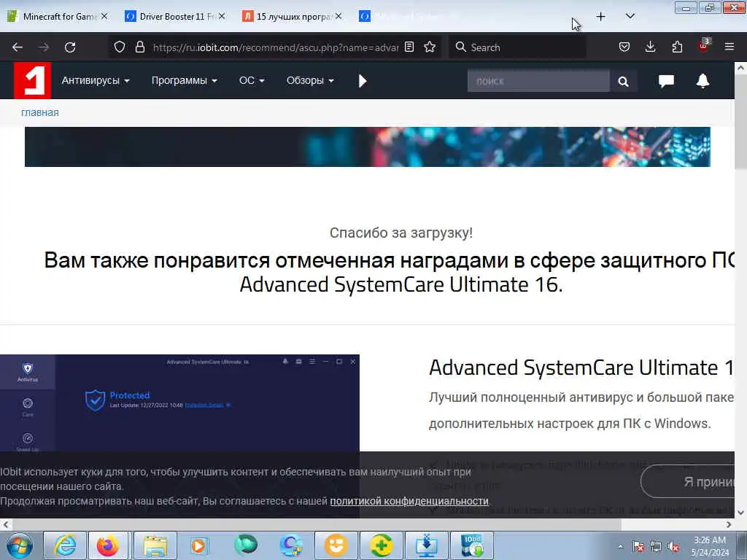Screen dimensions: 747x560
Task: Open Windows Explorer folder icon
Action: pos(155,545)
